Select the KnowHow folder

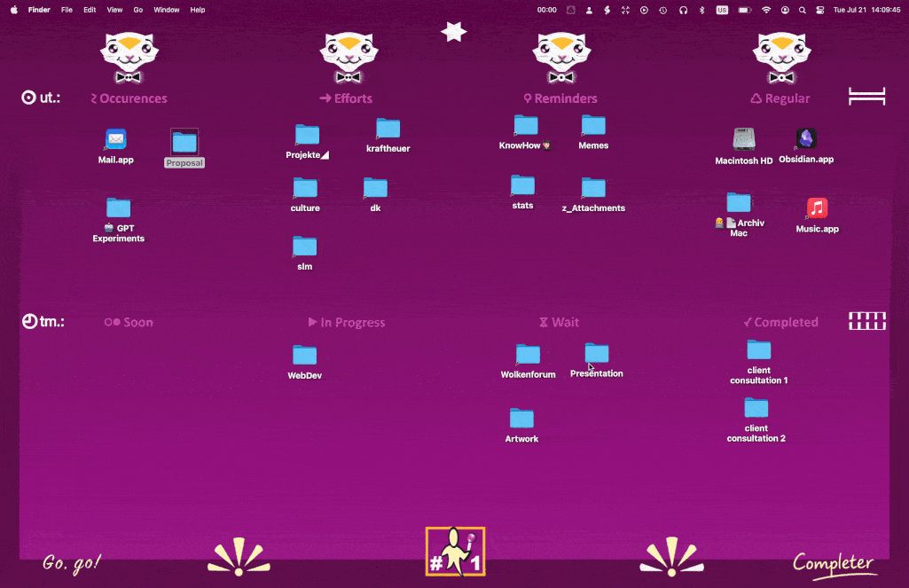(526, 125)
